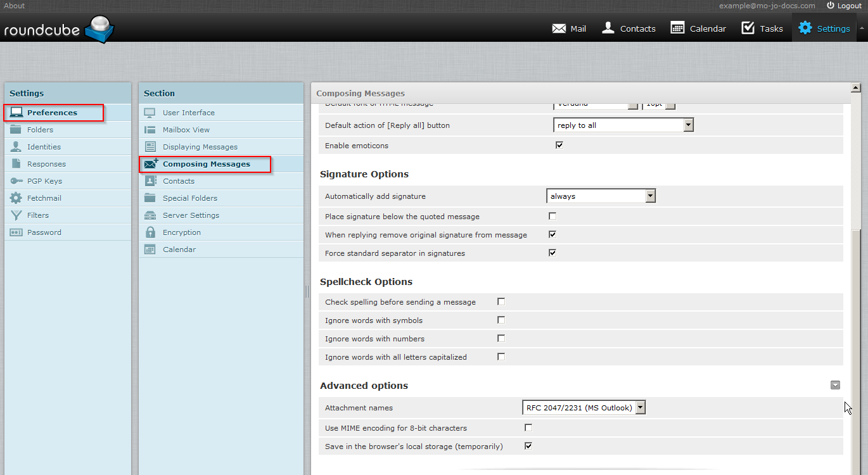This screenshot has height=475, width=868.
Task: Select Folders in the Settings list
Action: click(40, 130)
